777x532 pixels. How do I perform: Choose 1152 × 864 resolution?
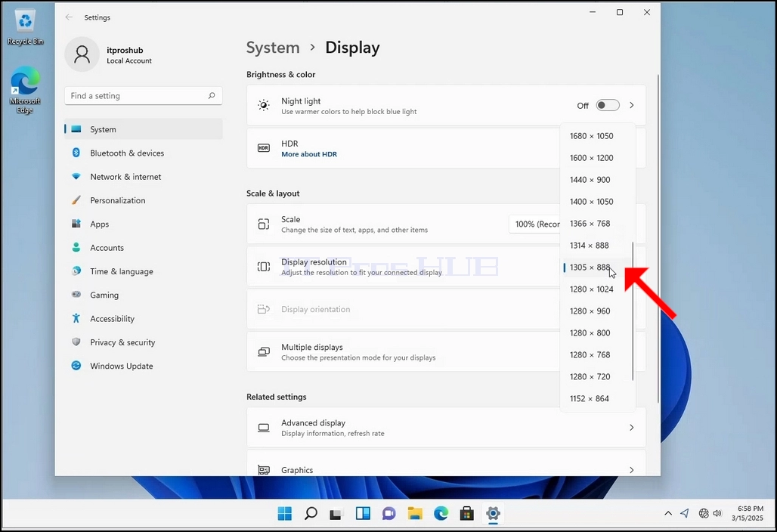point(598,398)
